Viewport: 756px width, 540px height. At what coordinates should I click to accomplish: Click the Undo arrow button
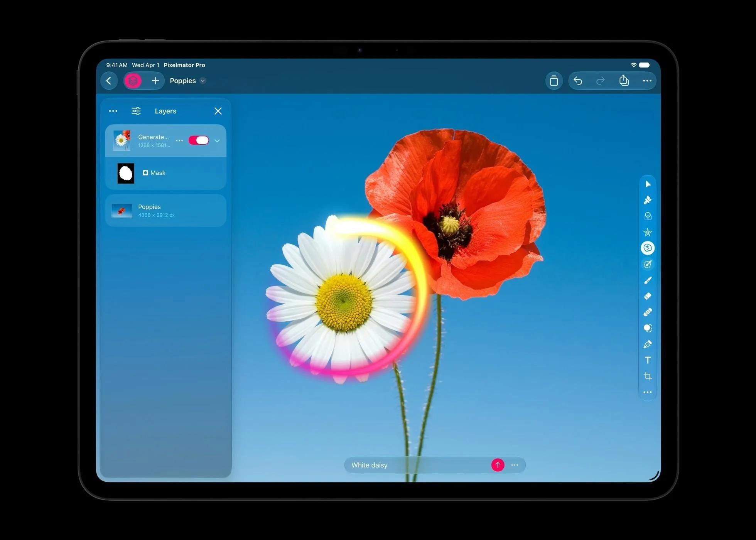tap(578, 81)
